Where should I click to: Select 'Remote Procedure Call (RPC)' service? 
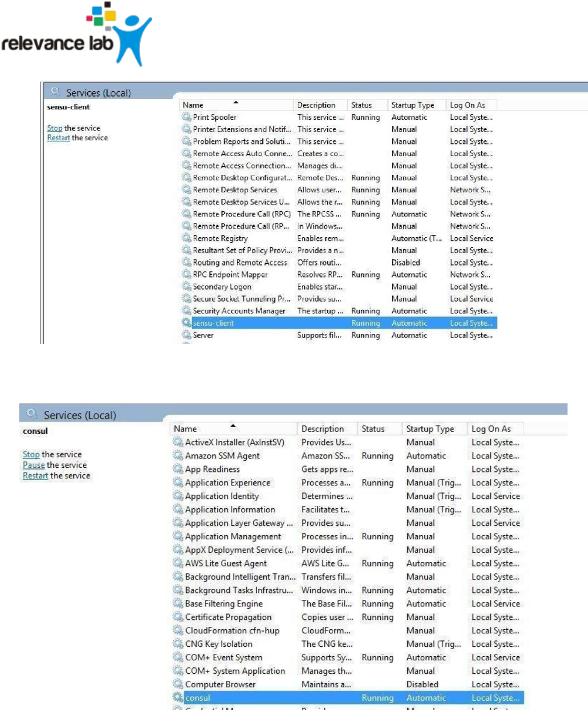(x=242, y=214)
